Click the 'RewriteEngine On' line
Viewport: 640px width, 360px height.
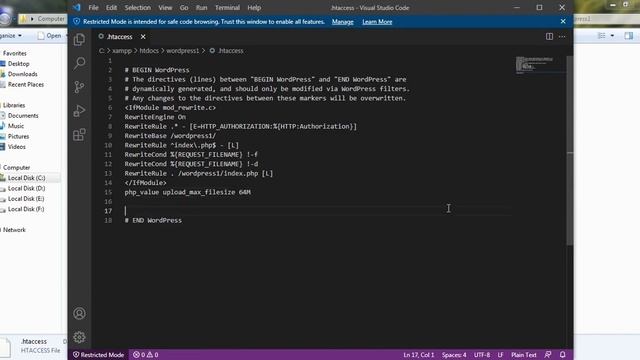(155, 117)
